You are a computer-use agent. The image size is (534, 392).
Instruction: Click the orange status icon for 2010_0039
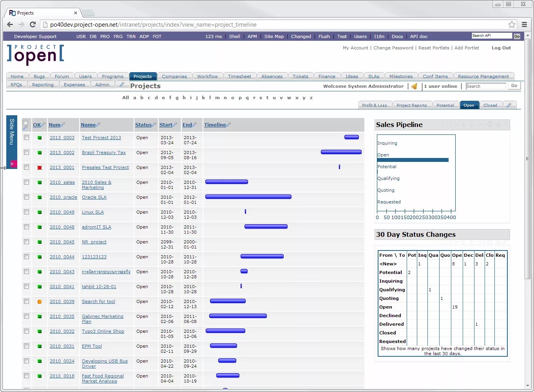pyautogui.click(x=40, y=302)
